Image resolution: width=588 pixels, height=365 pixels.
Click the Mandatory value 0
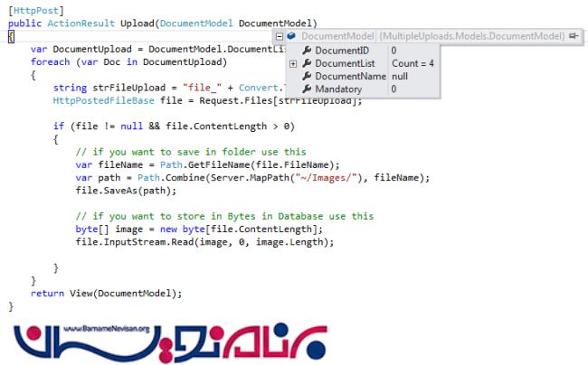tap(394, 89)
